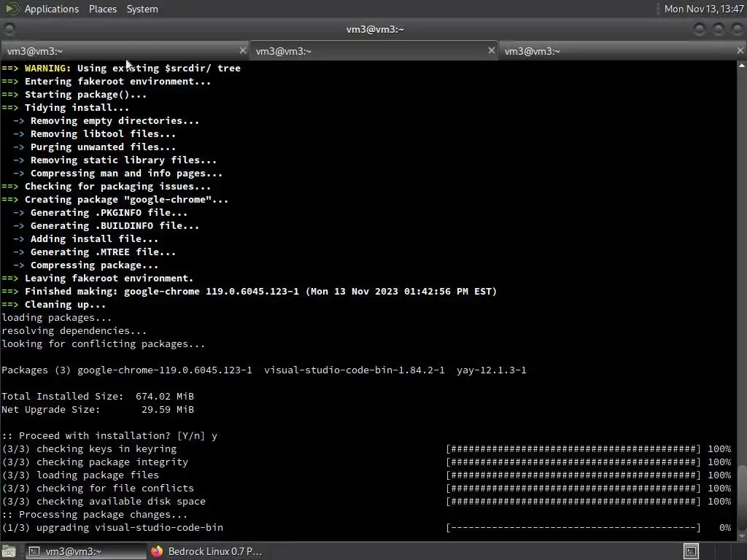
Task: Close the third terminal tab
Action: click(740, 50)
